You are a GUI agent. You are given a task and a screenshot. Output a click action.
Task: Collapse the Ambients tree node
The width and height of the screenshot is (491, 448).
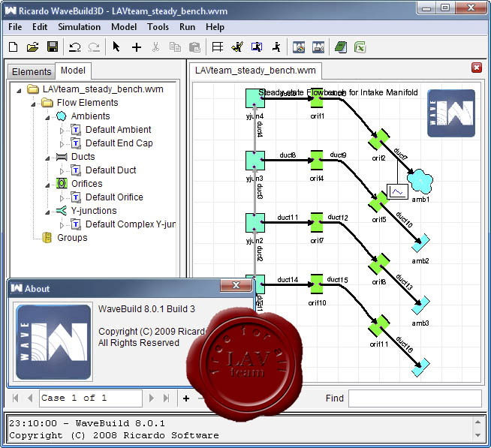[47, 117]
